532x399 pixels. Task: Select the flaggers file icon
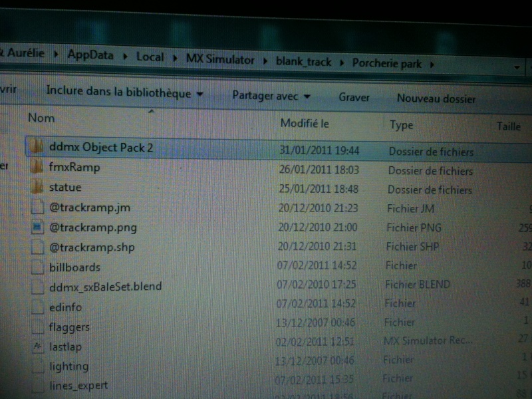click(x=38, y=327)
